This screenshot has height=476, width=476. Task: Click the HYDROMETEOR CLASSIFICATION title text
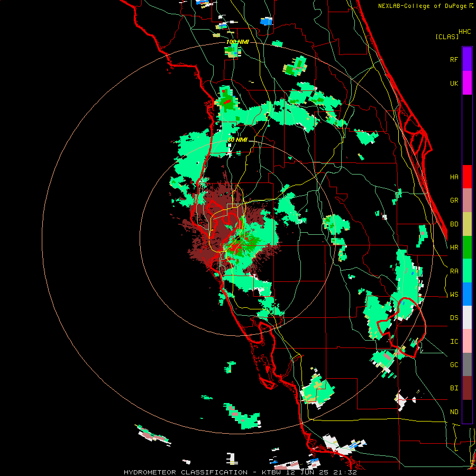click(186, 472)
